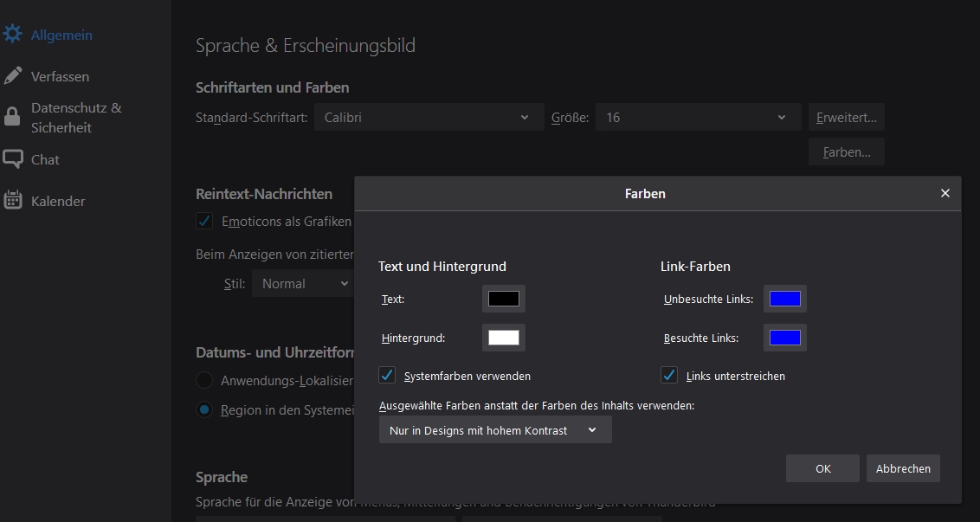Pick the black Text color swatch
Screen dimensions: 980x522
(x=503, y=299)
